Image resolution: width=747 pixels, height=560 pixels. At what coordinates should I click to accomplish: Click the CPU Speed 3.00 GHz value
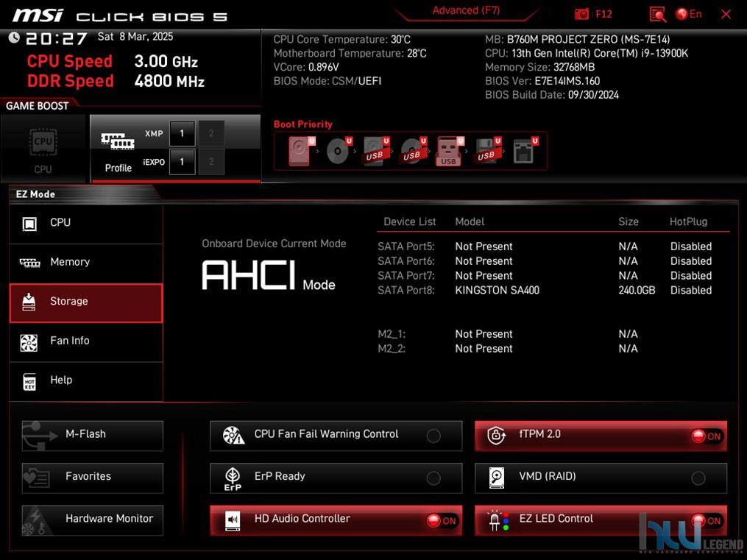pos(166,61)
